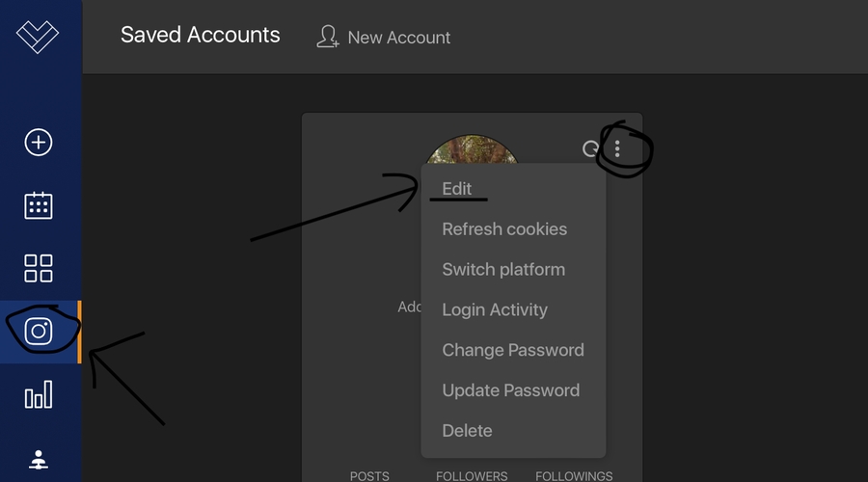
Task: Toggle the three-dot account options menu
Action: click(617, 148)
